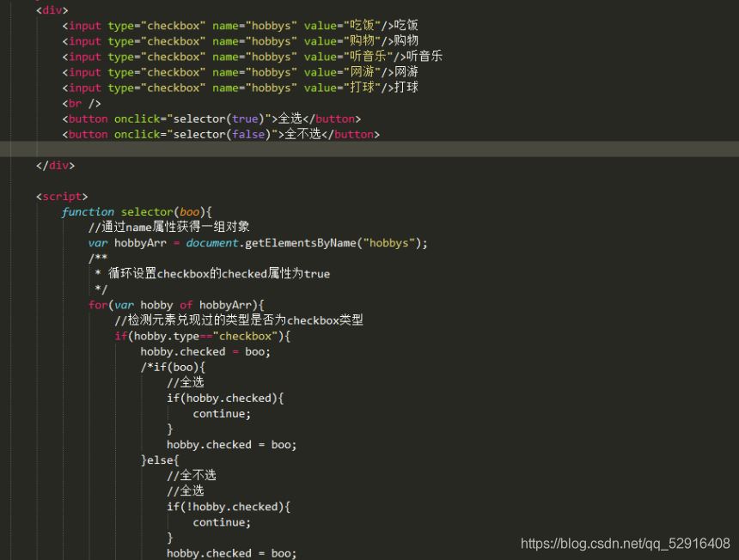Click the closing div tag
The height and width of the screenshot is (560, 739).
point(55,165)
